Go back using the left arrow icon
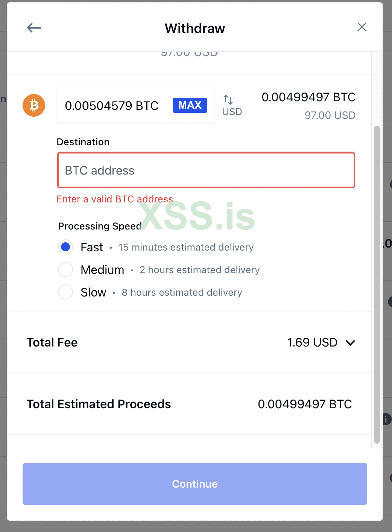Screen dimensions: 392x532 34,28
